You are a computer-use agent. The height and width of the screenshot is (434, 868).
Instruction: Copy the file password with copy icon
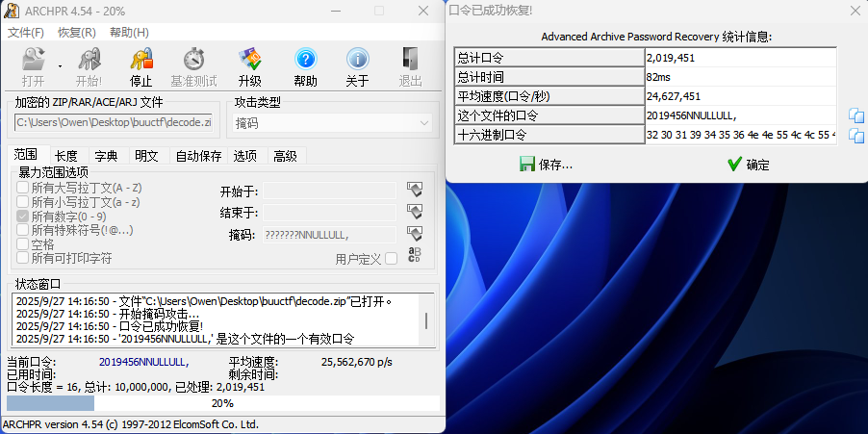pos(855,115)
